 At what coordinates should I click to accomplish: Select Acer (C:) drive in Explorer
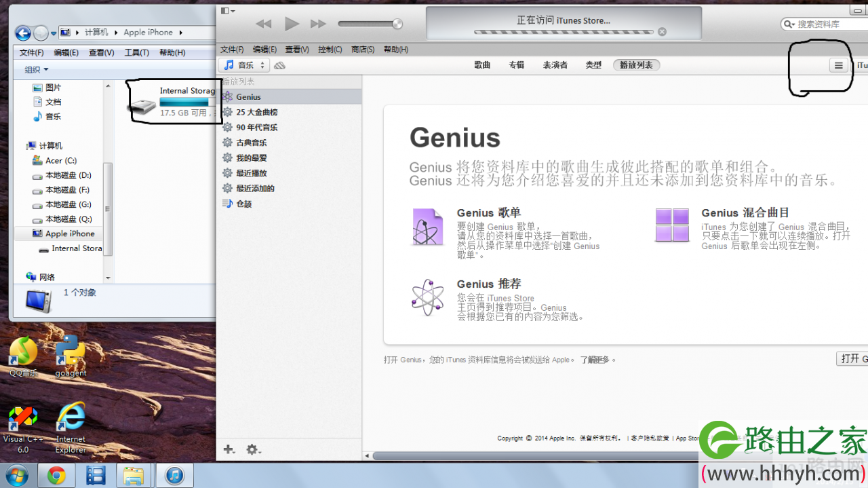pyautogui.click(x=54, y=161)
